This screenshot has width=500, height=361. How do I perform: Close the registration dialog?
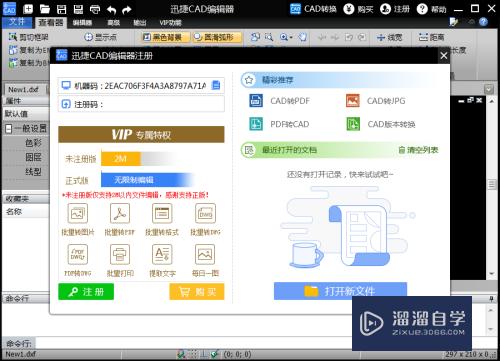tap(444, 56)
